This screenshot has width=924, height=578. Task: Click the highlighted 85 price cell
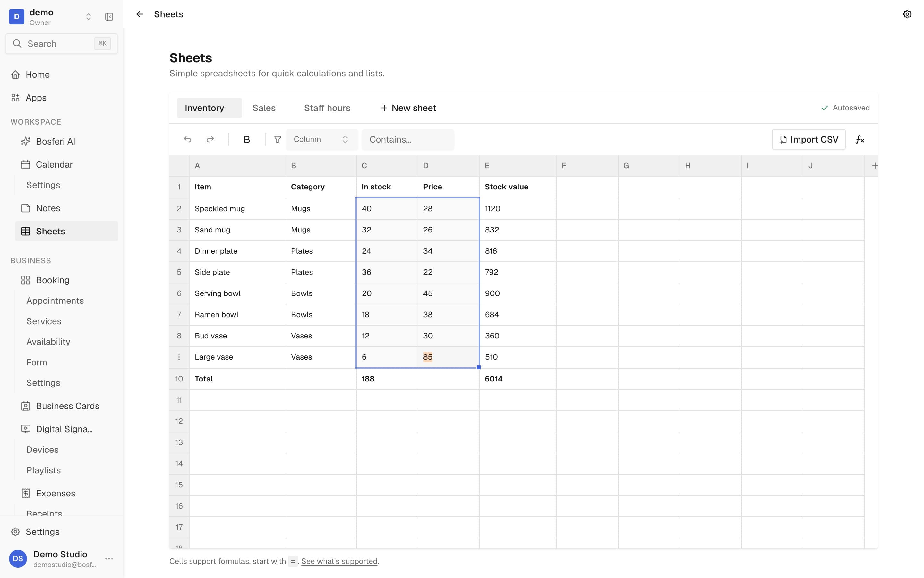click(449, 357)
